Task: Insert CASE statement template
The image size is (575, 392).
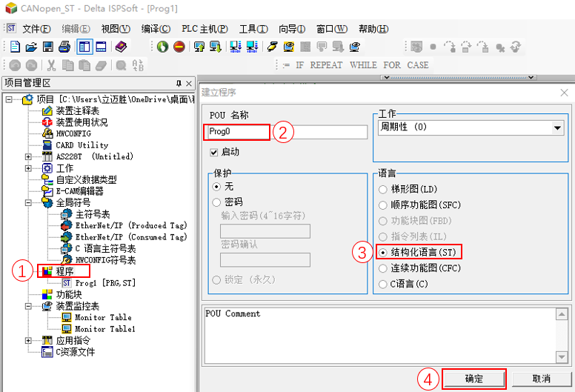Action: [x=418, y=65]
